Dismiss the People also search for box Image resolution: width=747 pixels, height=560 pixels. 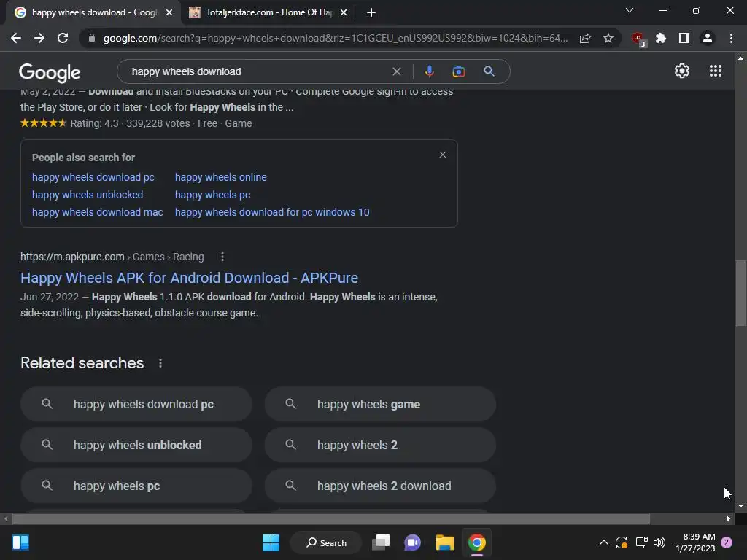click(443, 155)
